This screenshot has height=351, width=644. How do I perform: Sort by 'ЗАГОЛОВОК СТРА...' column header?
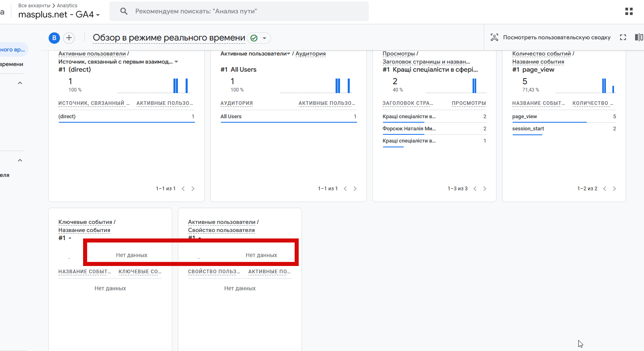coord(408,103)
